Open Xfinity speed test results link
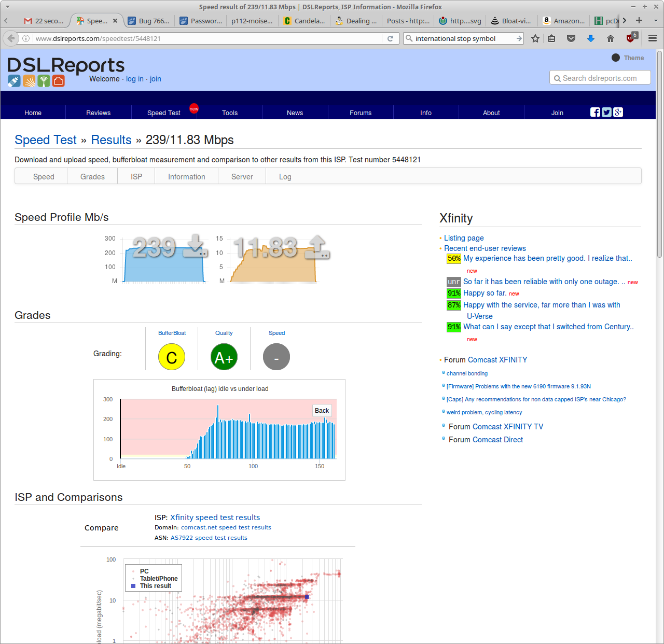 [x=215, y=517]
